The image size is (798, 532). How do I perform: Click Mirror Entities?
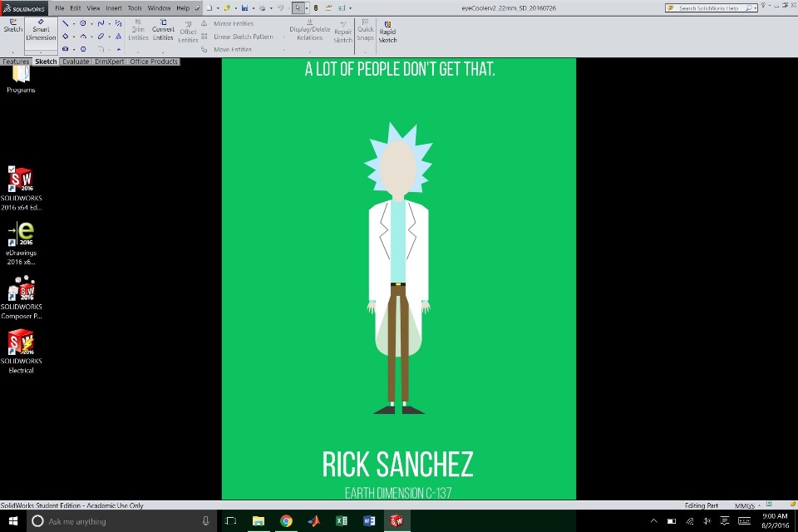[227, 23]
